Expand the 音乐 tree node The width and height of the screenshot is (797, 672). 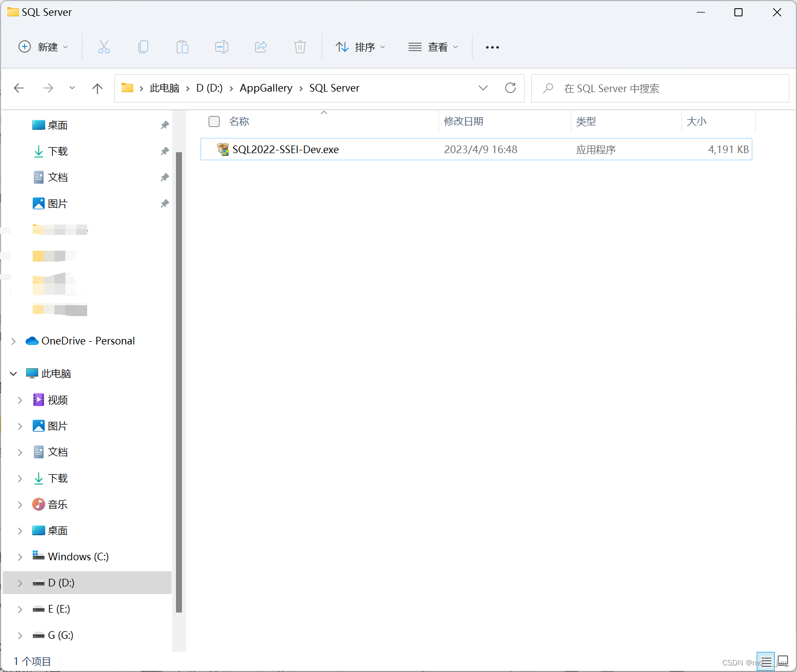click(20, 505)
